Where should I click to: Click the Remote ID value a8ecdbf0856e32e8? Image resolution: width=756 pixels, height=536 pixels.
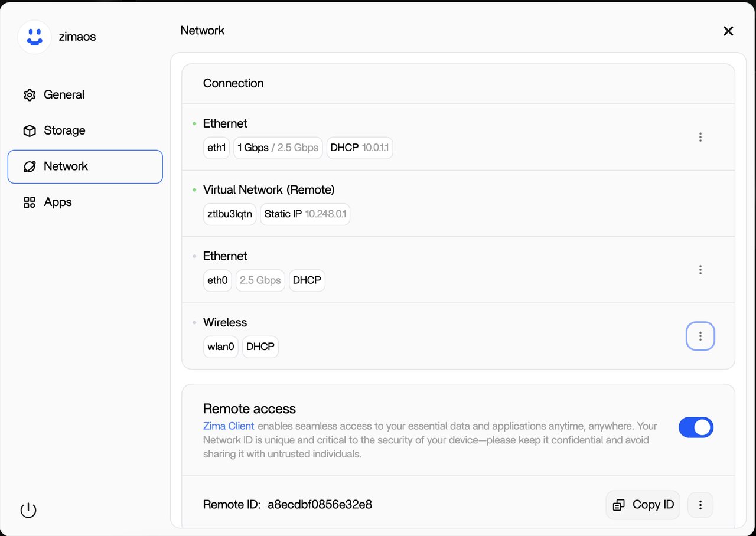tap(320, 505)
